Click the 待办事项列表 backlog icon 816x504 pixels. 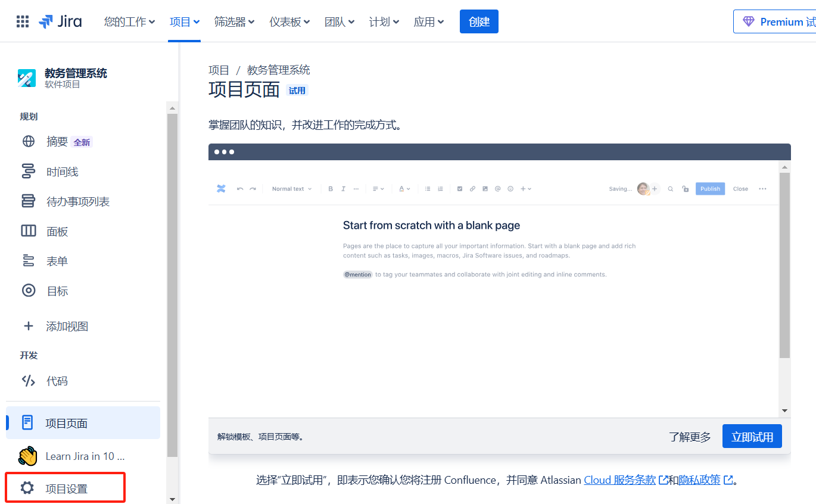click(28, 201)
